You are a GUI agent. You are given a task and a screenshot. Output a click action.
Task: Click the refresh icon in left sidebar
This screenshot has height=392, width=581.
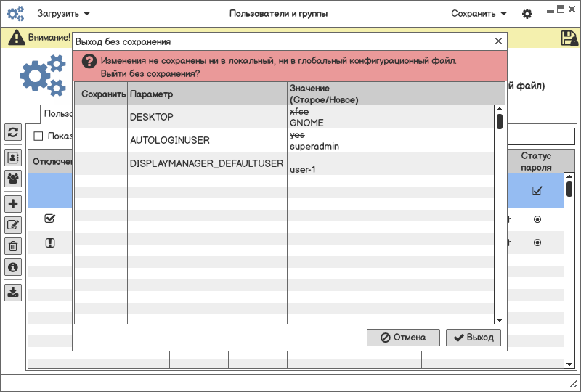point(13,131)
